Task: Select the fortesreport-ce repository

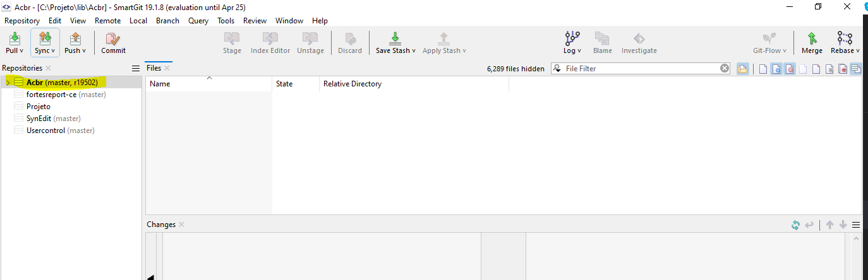Action: pos(66,95)
